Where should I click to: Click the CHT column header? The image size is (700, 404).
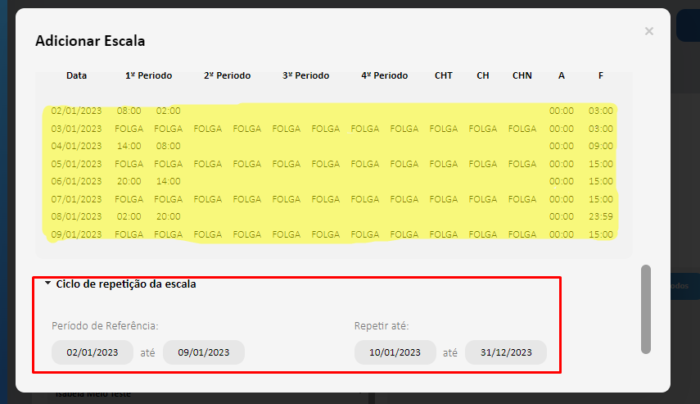[x=444, y=75]
